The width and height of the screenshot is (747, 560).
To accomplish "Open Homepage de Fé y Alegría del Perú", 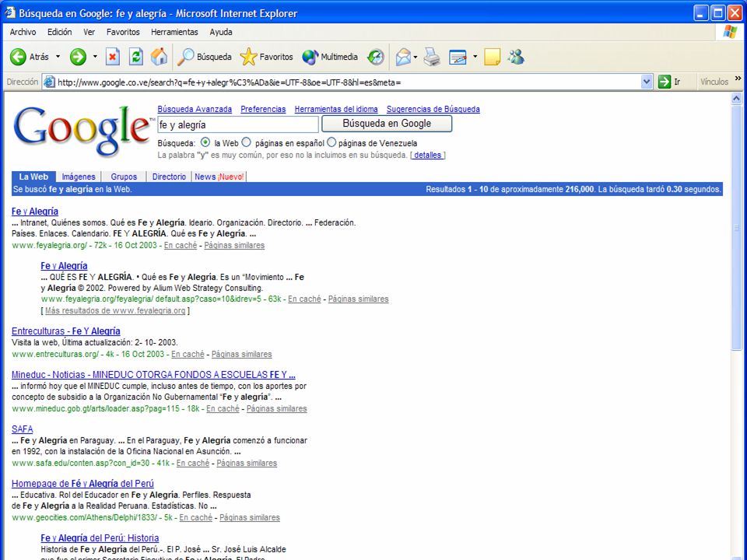I will pos(83,483).
